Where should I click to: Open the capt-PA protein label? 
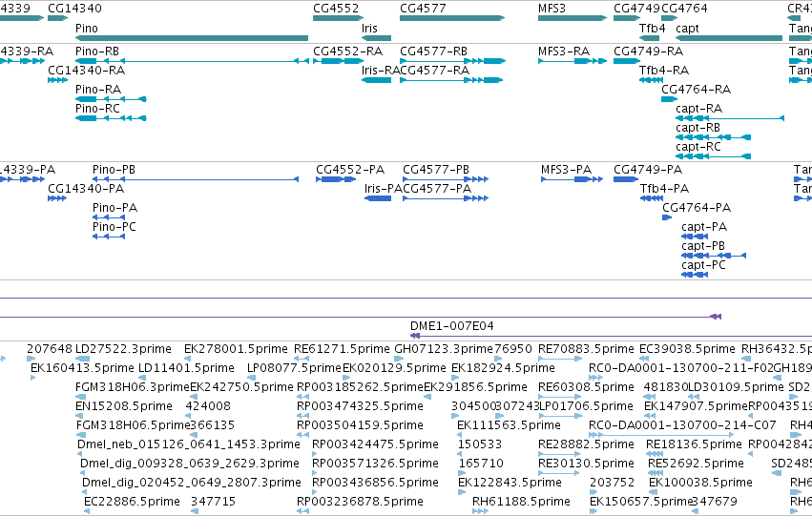(x=704, y=227)
